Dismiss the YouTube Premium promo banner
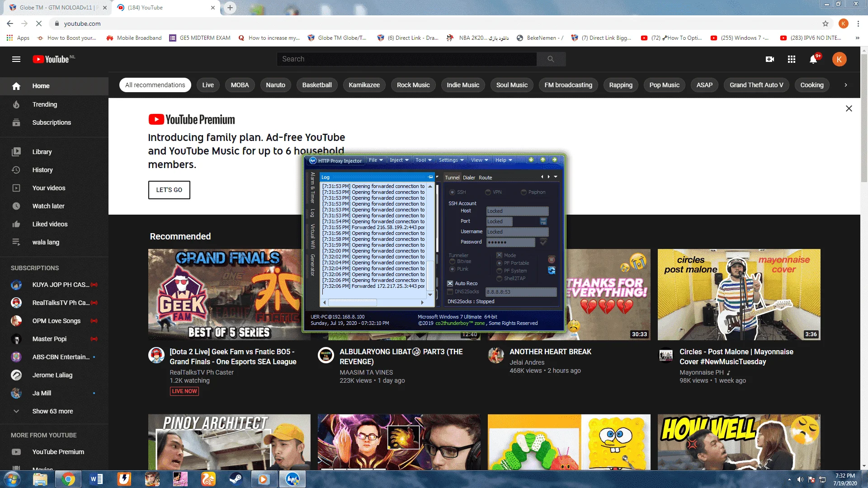Viewport: 868px width, 488px height. click(849, 108)
